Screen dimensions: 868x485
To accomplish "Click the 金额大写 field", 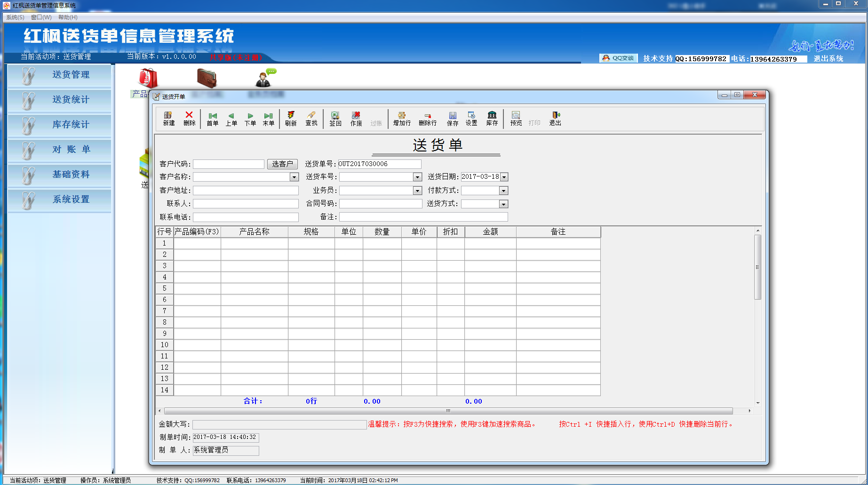I will 279,424.
